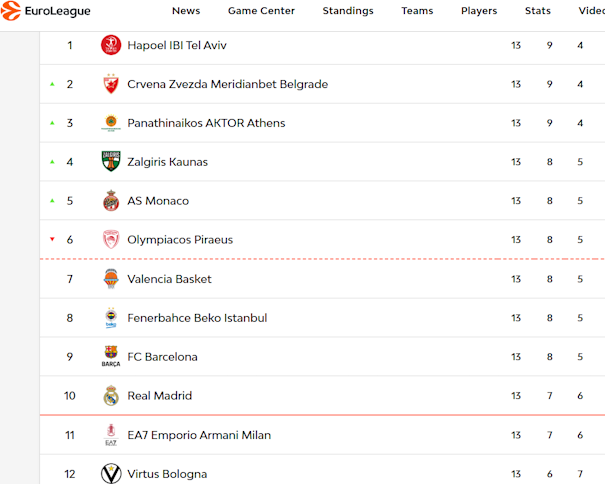Go to the Standings tab
The width and height of the screenshot is (605, 484).
(348, 11)
